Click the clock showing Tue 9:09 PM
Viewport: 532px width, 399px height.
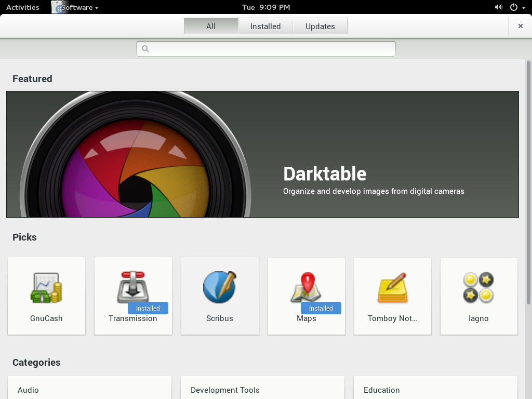(266, 7)
